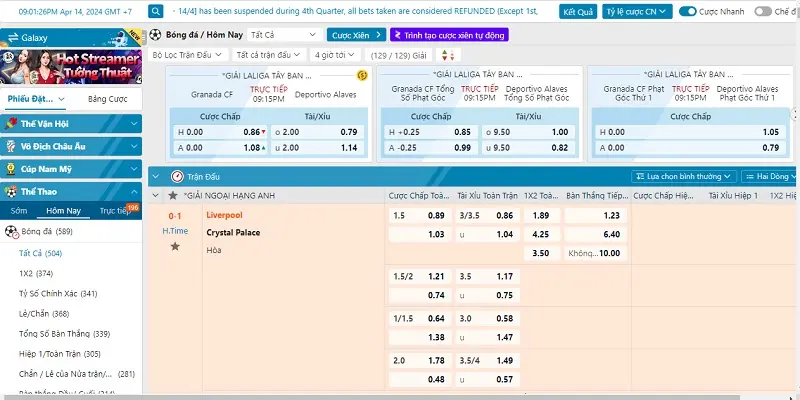Click the soccer ball icon beside Bóng đá (589)
This screenshot has width=800, height=400.
(11, 231)
